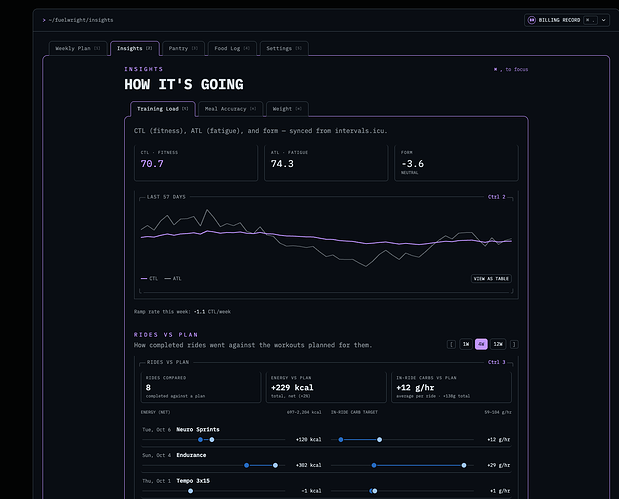Viewport: 619px width, 499px height.
Task: Click the '+12 g/hr' Neuro Sprints value
Action: coord(499,440)
